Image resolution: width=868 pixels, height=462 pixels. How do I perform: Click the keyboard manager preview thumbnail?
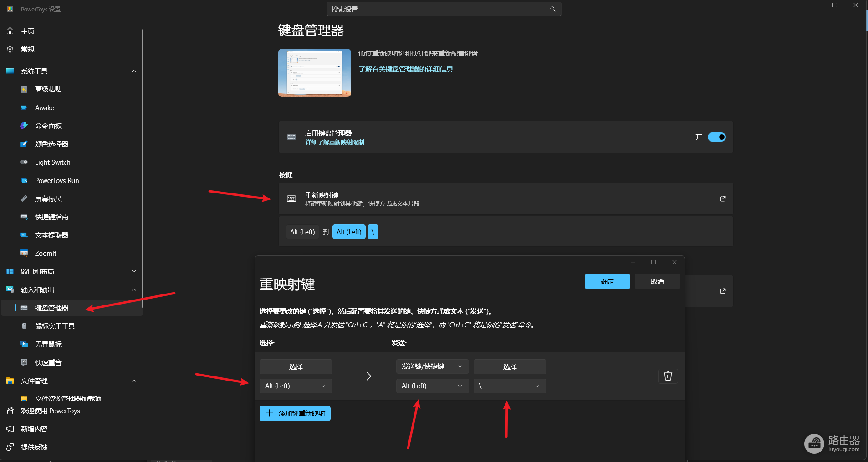pyautogui.click(x=315, y=73)
